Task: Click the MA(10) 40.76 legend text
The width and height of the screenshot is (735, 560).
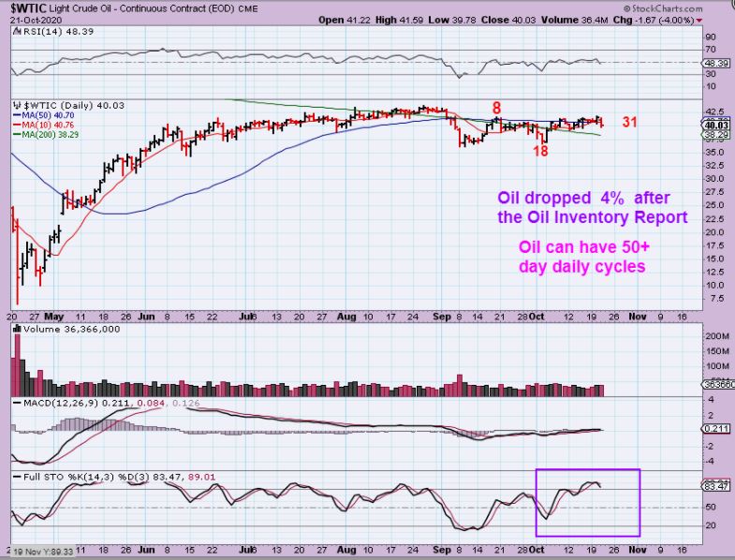Action: pos(47,125)
